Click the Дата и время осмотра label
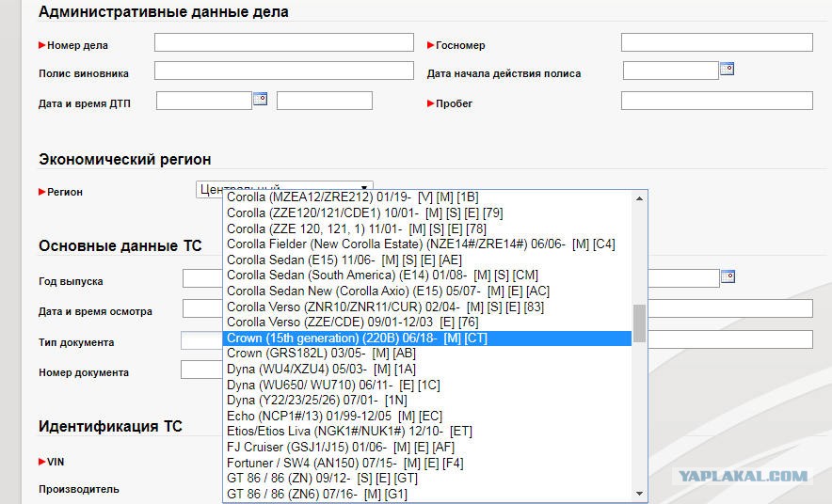 [x=95, y=311]
